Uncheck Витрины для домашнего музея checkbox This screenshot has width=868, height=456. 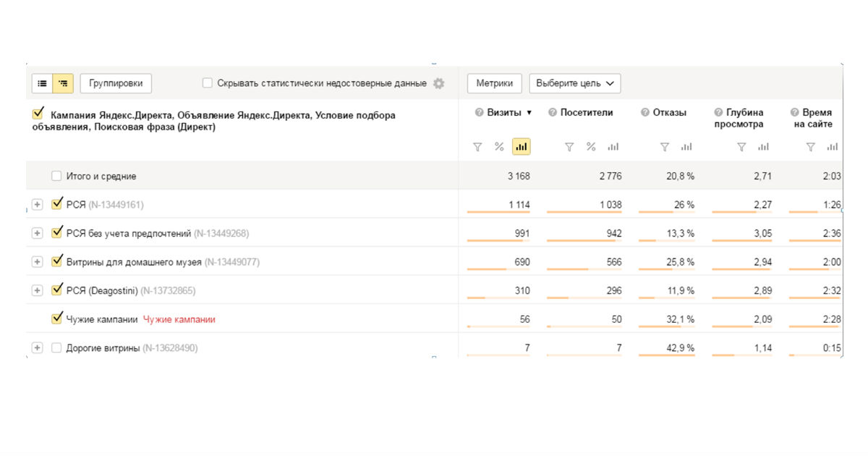coord(57,261)
